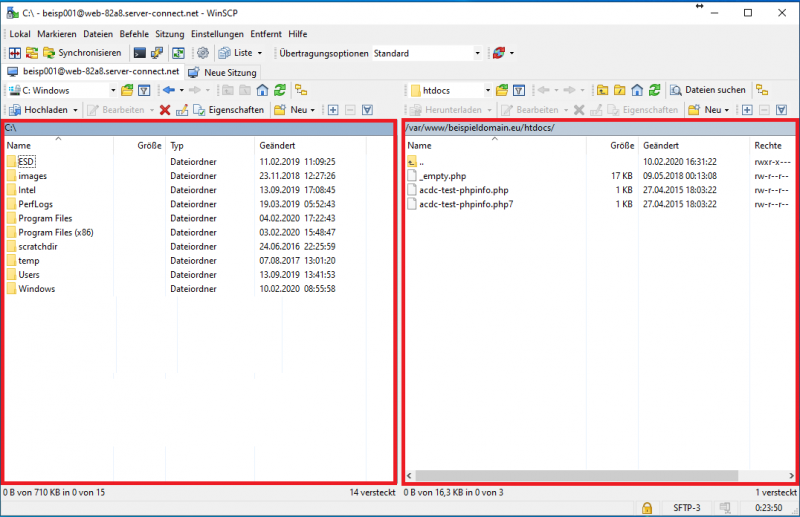
Task: Click the select files plus icon in local toolbar
Action: pos(333,110)
